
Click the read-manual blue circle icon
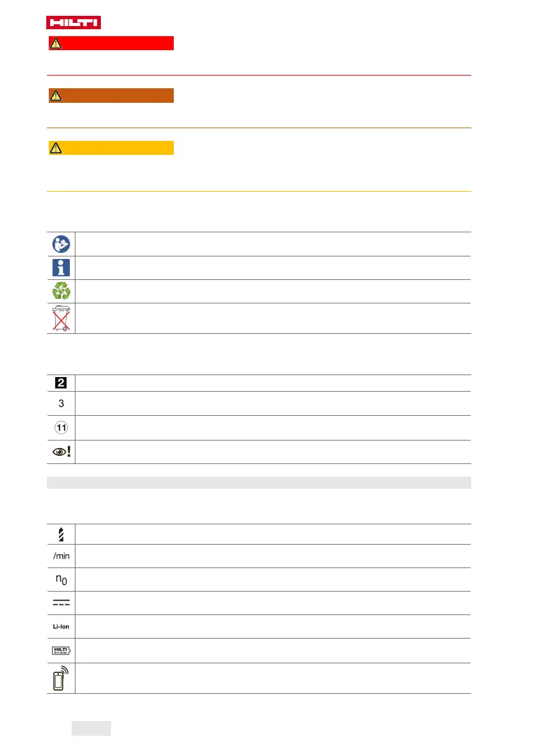pyautogui.click(x=61, y=244)
